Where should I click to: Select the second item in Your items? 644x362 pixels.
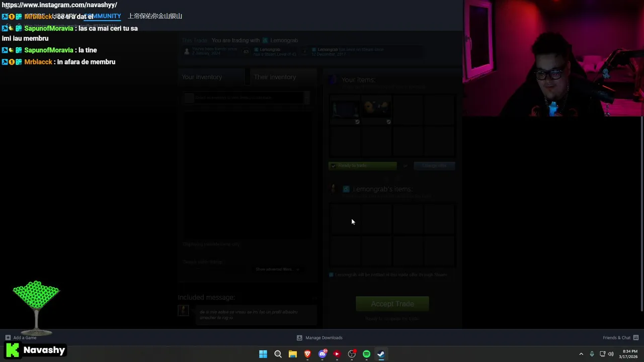[376, 109]
